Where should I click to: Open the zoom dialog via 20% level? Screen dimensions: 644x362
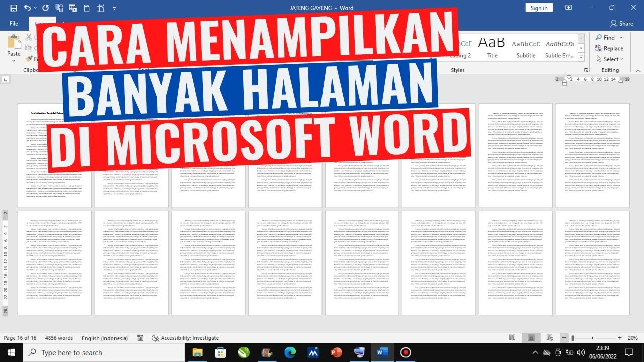click(x=632, y=338)
